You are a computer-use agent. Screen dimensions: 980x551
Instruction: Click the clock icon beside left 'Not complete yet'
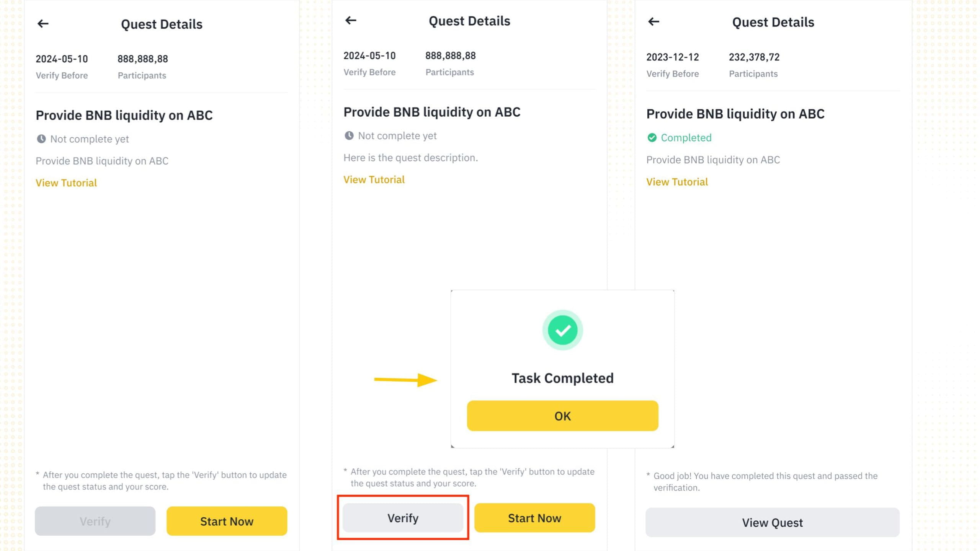41,139
